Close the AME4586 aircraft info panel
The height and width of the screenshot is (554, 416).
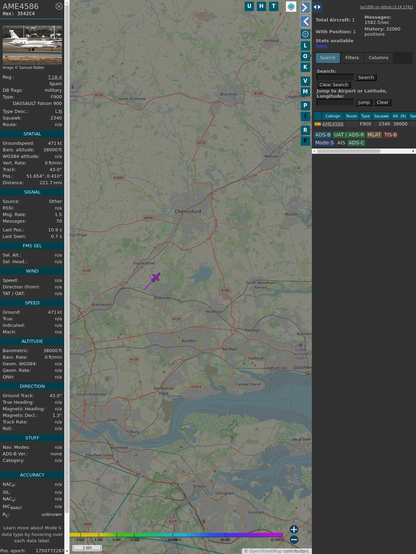pyautogui.click(x=59, y=6)
